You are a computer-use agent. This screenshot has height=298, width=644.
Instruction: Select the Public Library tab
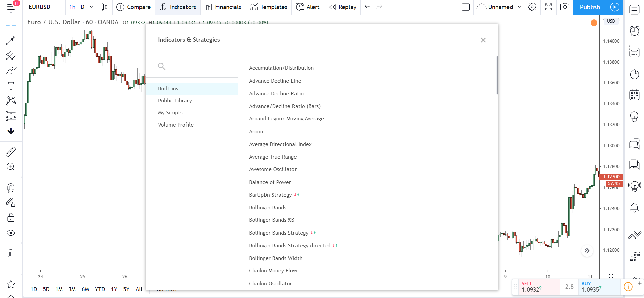click(x=192, y=101)
